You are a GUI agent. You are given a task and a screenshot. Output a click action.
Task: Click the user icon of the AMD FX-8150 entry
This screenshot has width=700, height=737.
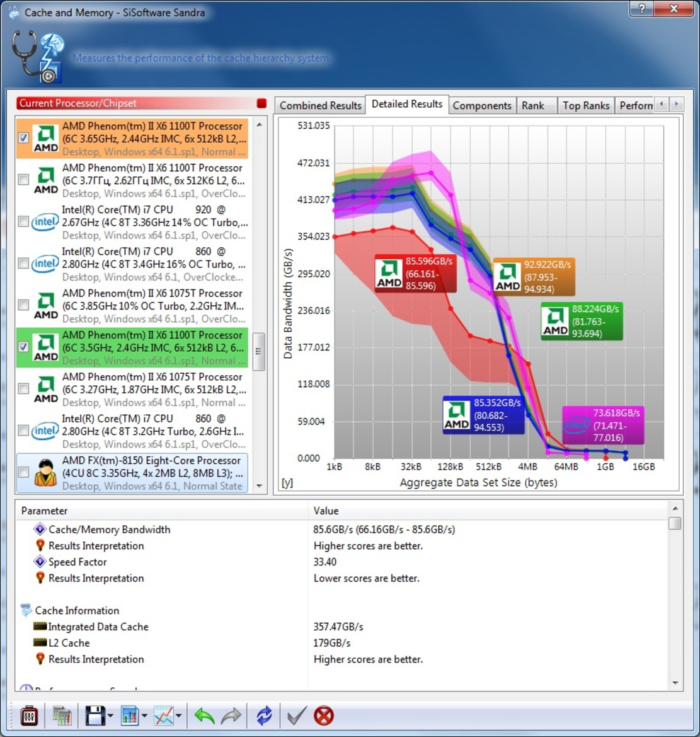coord(45,472)
